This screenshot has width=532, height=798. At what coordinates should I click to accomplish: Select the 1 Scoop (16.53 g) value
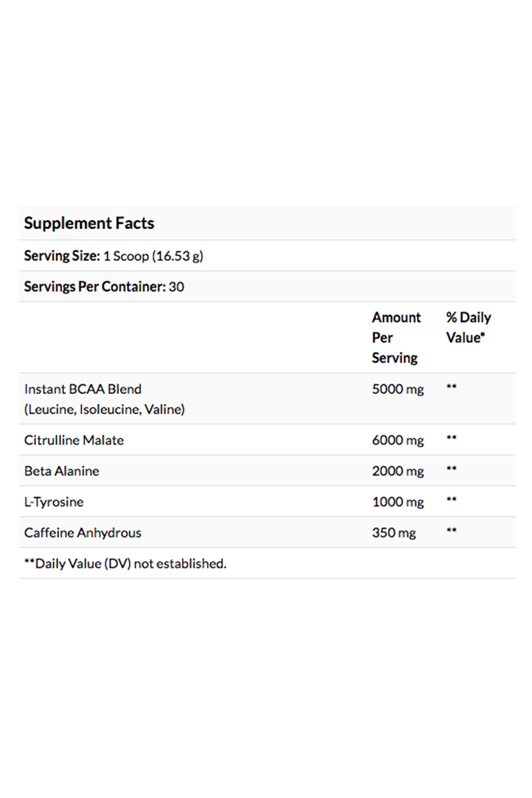click(153, 256)
